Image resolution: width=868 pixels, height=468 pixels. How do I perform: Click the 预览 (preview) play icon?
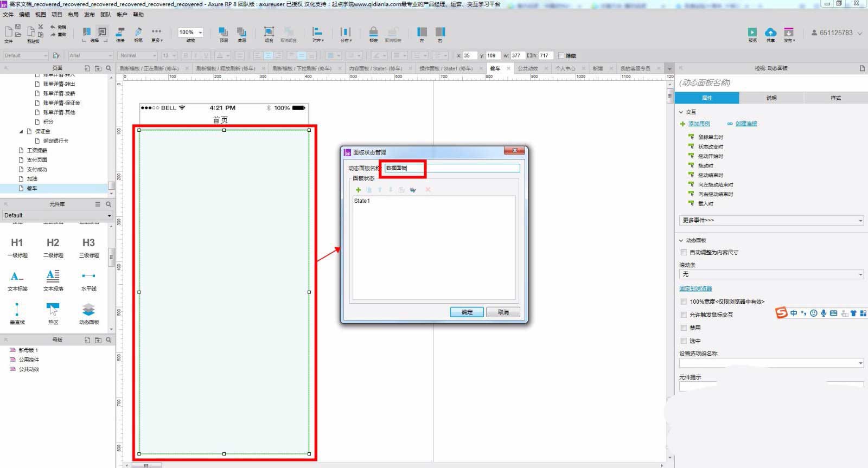click(x=752, y=33)
